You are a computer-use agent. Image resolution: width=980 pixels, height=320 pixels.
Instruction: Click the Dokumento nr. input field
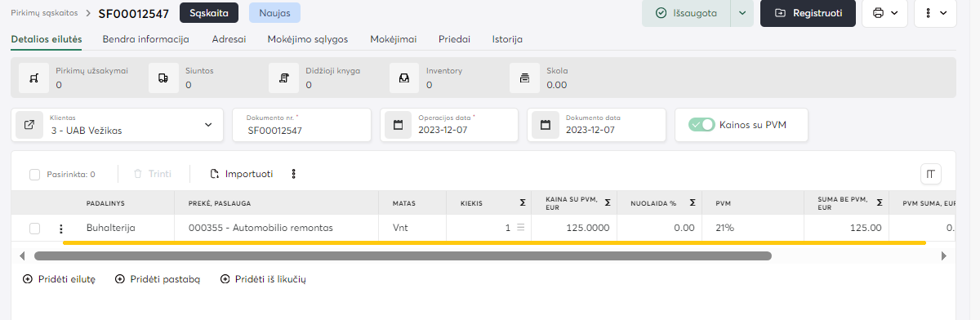click(302, 125)
